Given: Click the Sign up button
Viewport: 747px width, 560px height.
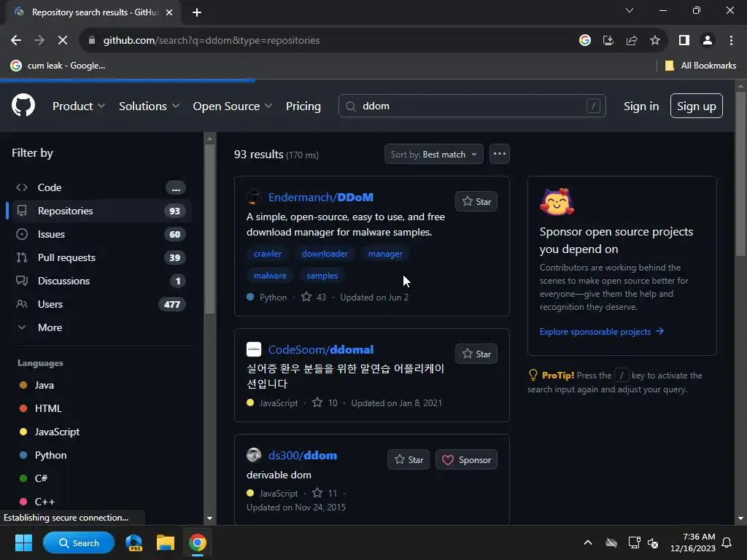Looking at the screenshot, I should point(696,106).
